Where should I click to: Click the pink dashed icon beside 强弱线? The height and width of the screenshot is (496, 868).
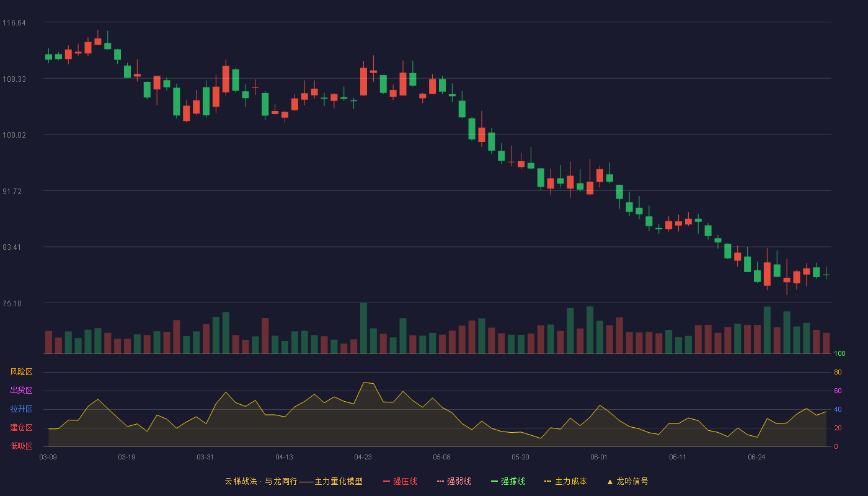(441, 481)
